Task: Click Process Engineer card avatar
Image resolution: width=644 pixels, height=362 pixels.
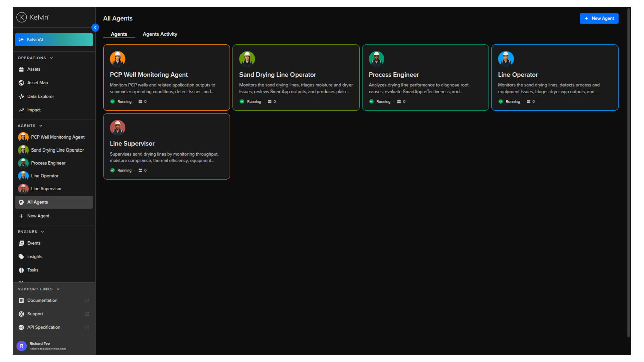Action: (x=377, y=59)
